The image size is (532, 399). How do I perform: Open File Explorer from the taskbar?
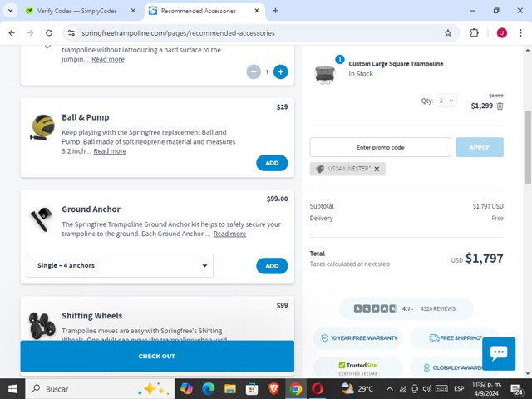(230, 389)
